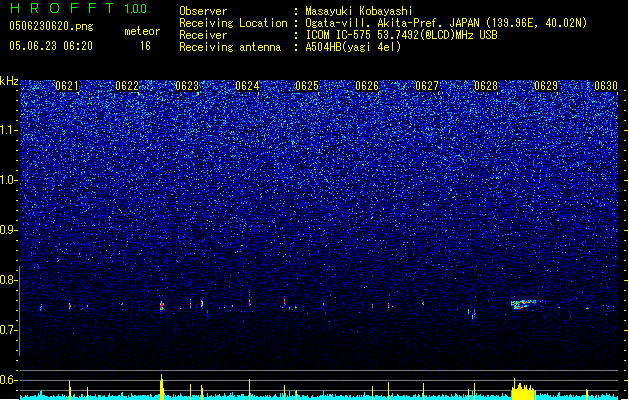Image resolution: width=629 pixels, height=400 pixels.
Task: Click the 'Receiving antenna' label
Action: pos(230,47)
